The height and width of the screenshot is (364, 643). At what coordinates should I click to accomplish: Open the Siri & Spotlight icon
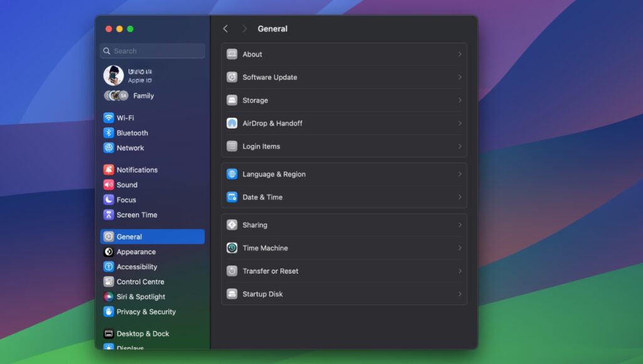[x=109, y=297]
